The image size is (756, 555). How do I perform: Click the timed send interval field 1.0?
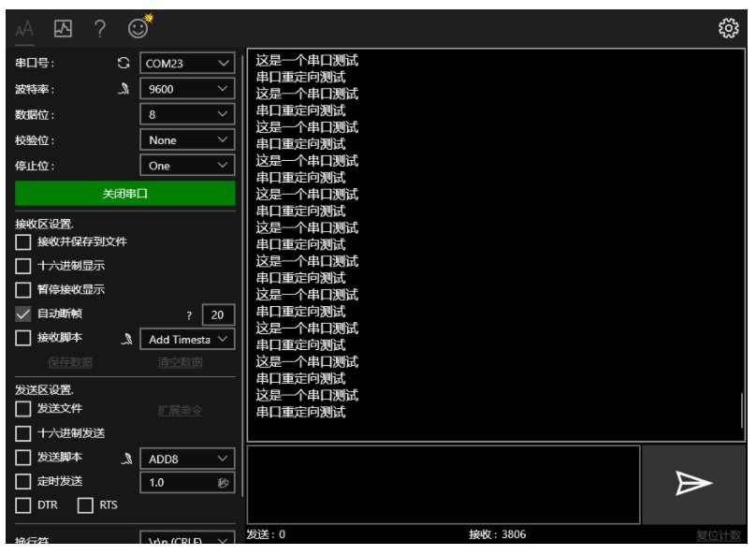[x=187, y=483]
